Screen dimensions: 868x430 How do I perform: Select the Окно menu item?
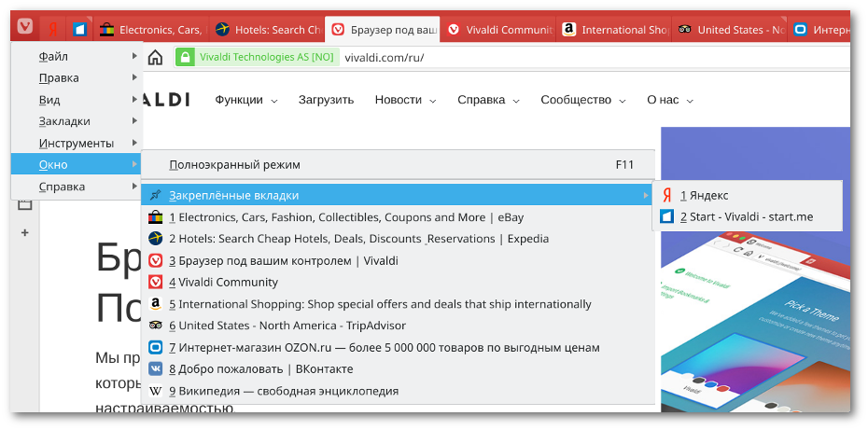[x=77, y=164]
